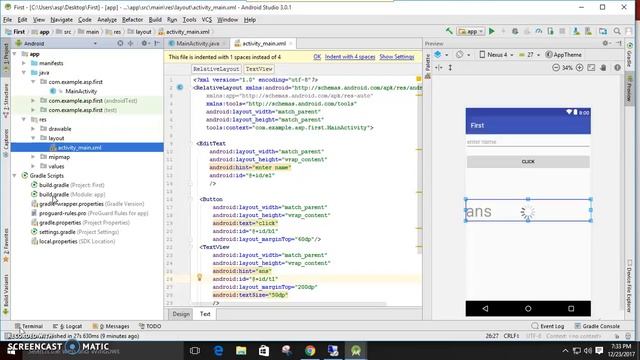Click scroll from source icon in Project panel
Screen dimensions: 640x360
pos(120,43)
